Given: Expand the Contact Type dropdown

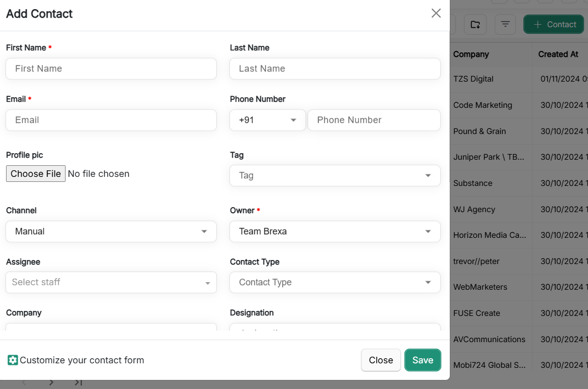Looking at the screenshot, I should (335, 283).
